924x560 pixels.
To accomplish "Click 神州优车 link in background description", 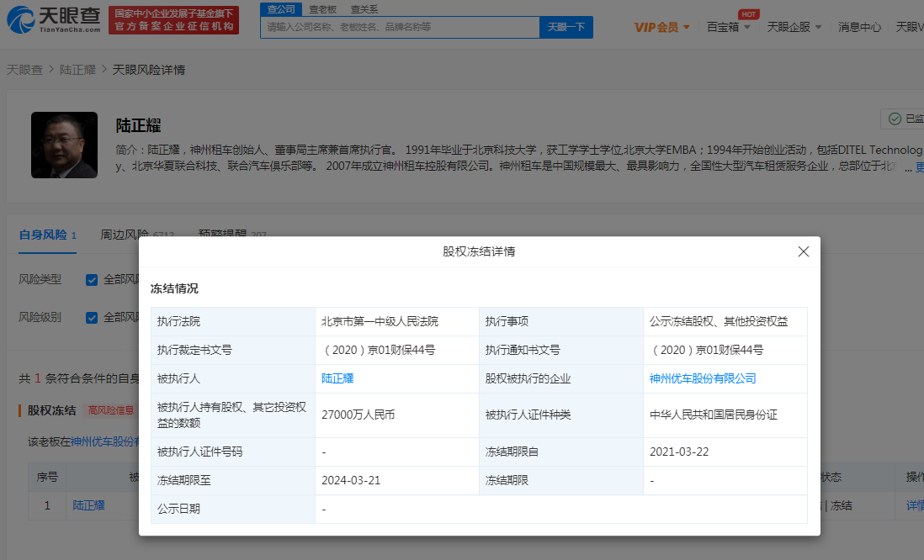I will [x=105, y=441].
